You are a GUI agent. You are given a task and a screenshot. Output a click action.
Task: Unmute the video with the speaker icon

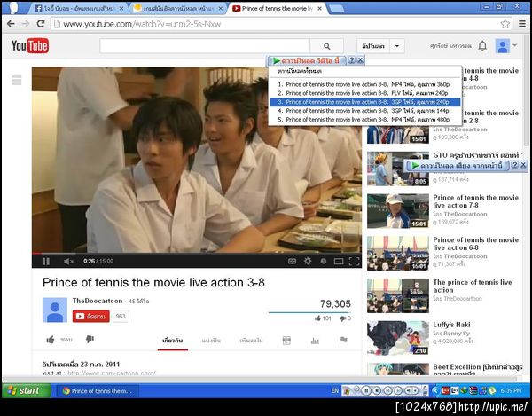(68, 262)
